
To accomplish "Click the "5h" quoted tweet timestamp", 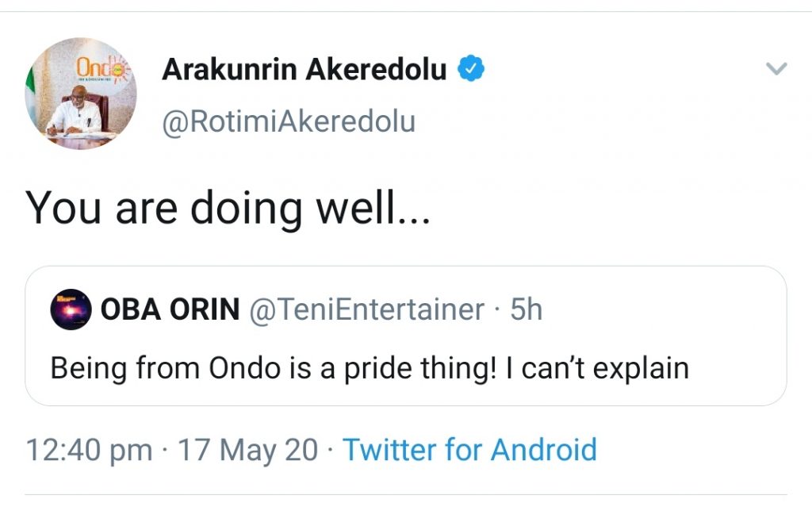I will click(x=527, y=309).
